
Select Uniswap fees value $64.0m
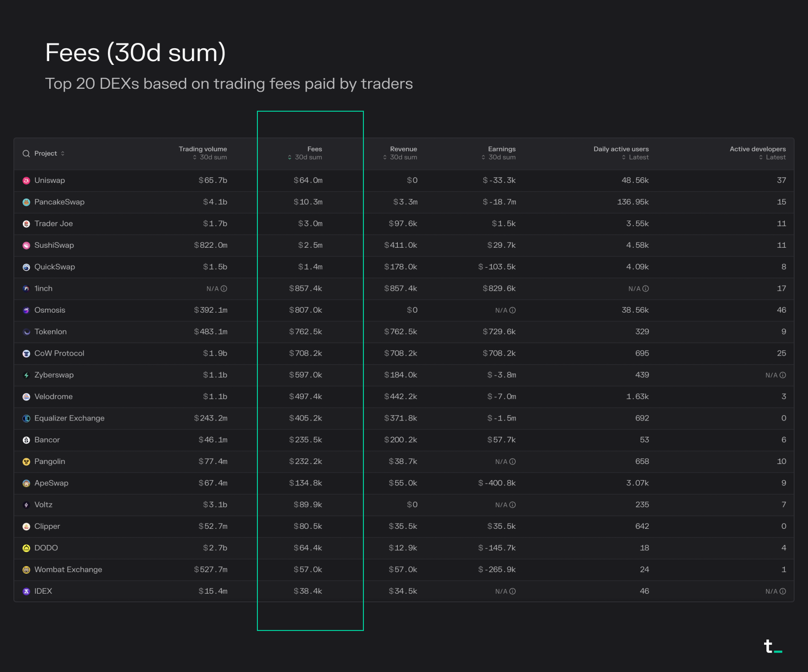click(308, 180)
